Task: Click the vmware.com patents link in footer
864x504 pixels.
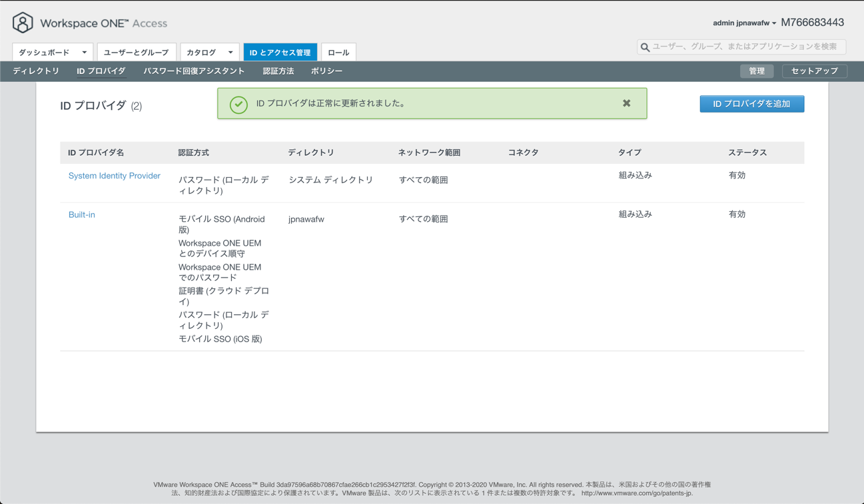Action: tap(637, 493)
